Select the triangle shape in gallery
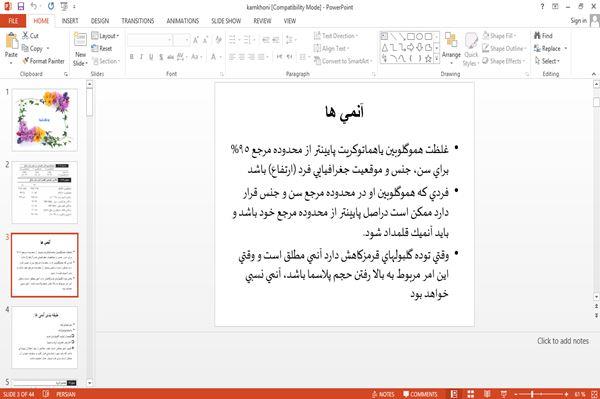The height and width of the screenshot is (399, 600). 385,47
